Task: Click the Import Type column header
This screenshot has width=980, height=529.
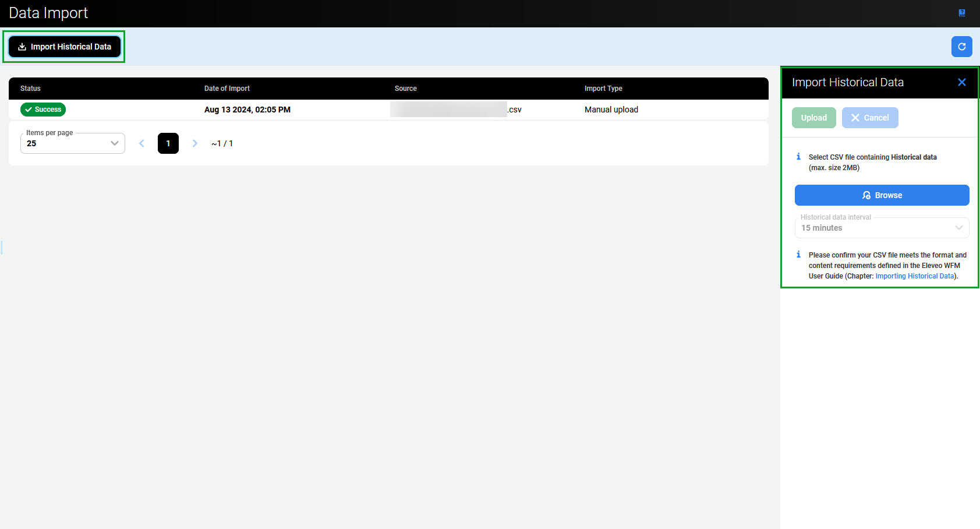Action: pyautogui.click(x=603, y=89)
